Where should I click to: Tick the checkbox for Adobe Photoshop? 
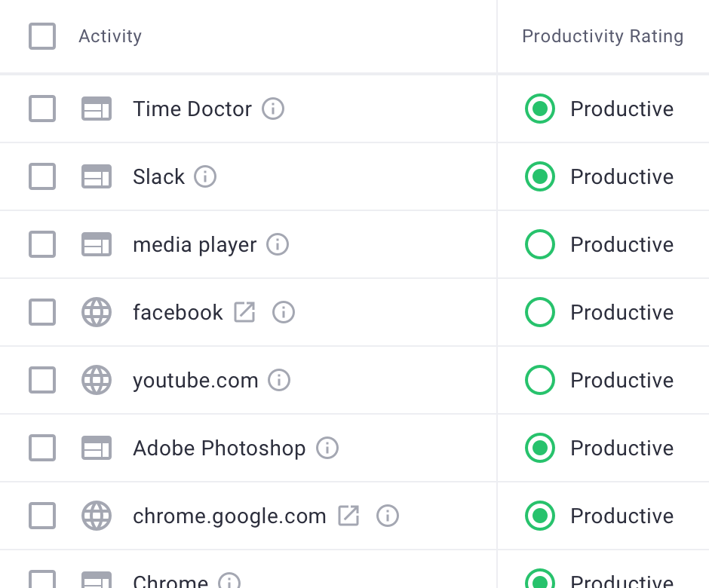click(42, 449)
